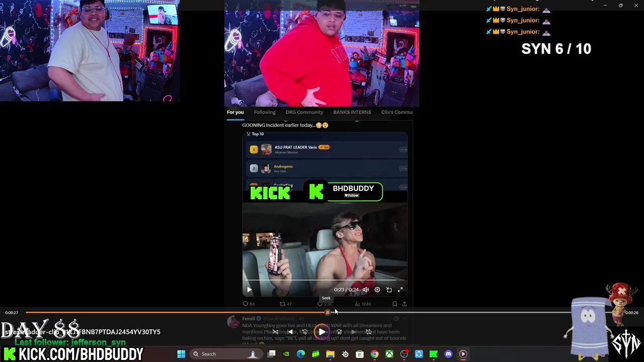Expand the tweet video to fullscreen

coord(400,290)
